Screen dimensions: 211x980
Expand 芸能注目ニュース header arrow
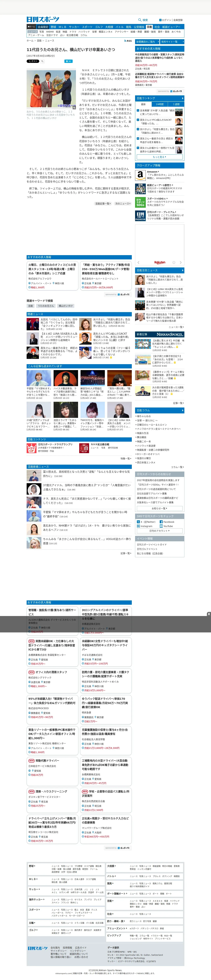182,270
